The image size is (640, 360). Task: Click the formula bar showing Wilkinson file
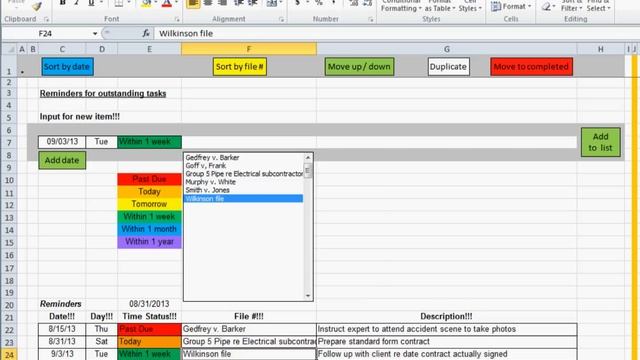396,33
